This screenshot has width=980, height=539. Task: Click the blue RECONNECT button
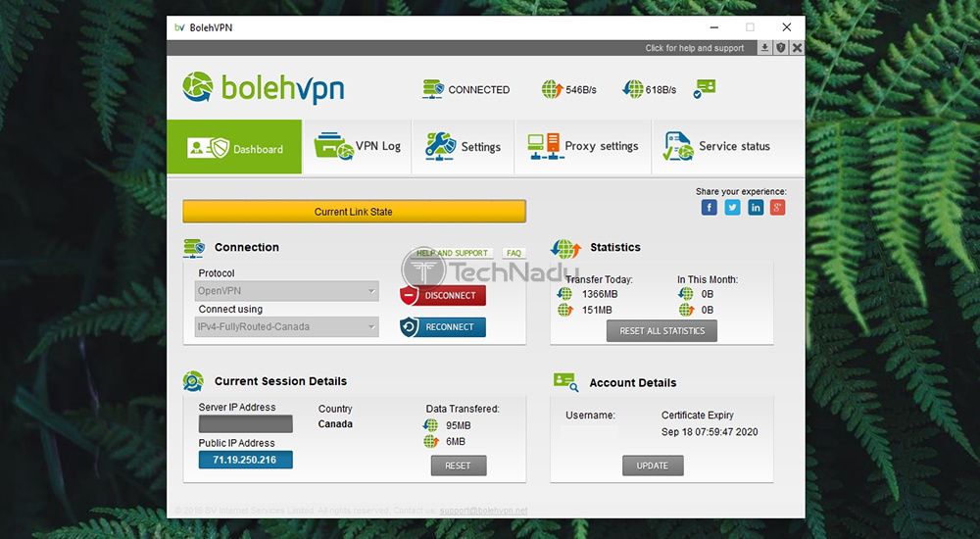click(x=443, y=327)
